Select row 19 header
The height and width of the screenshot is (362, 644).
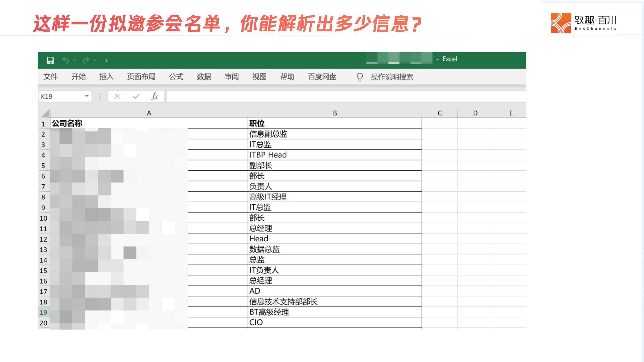tap(43, 312)
